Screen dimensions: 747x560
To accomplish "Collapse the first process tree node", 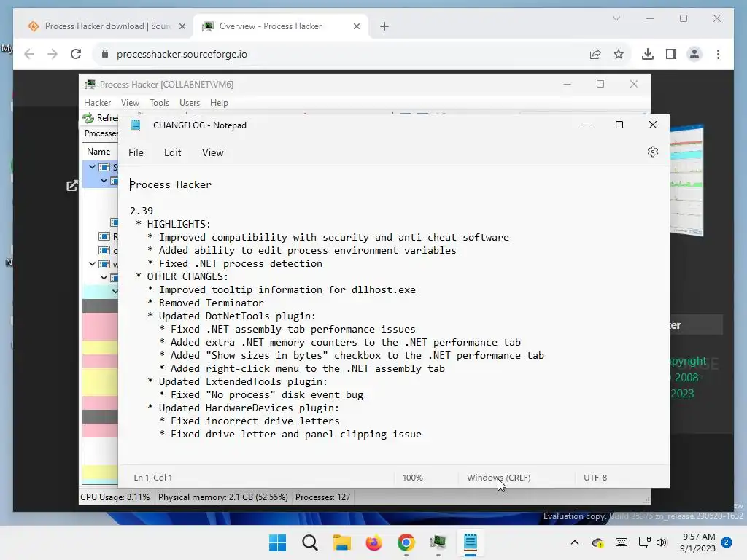I will coord(92,167).
